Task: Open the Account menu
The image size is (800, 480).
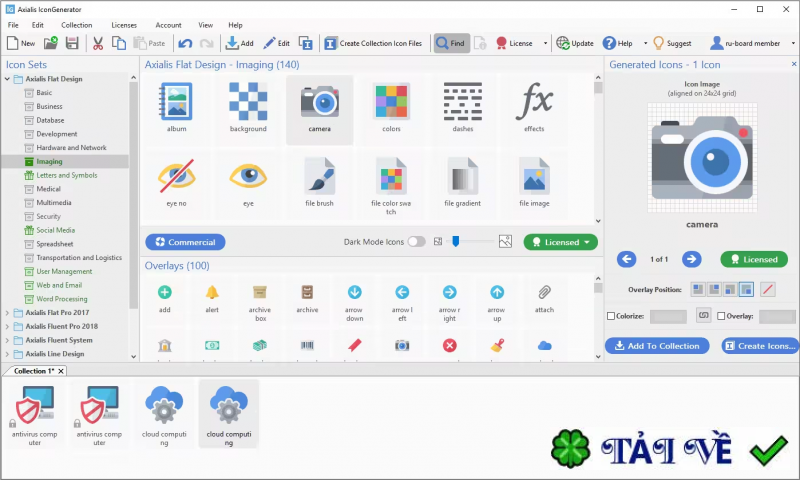Action: point(168,25)
